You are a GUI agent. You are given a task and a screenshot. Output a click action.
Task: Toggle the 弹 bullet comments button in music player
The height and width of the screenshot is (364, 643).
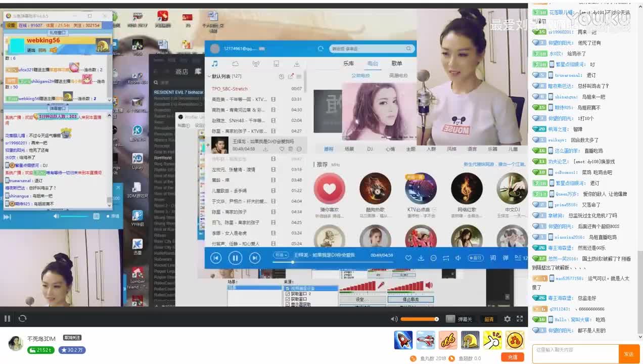(506, 258)
